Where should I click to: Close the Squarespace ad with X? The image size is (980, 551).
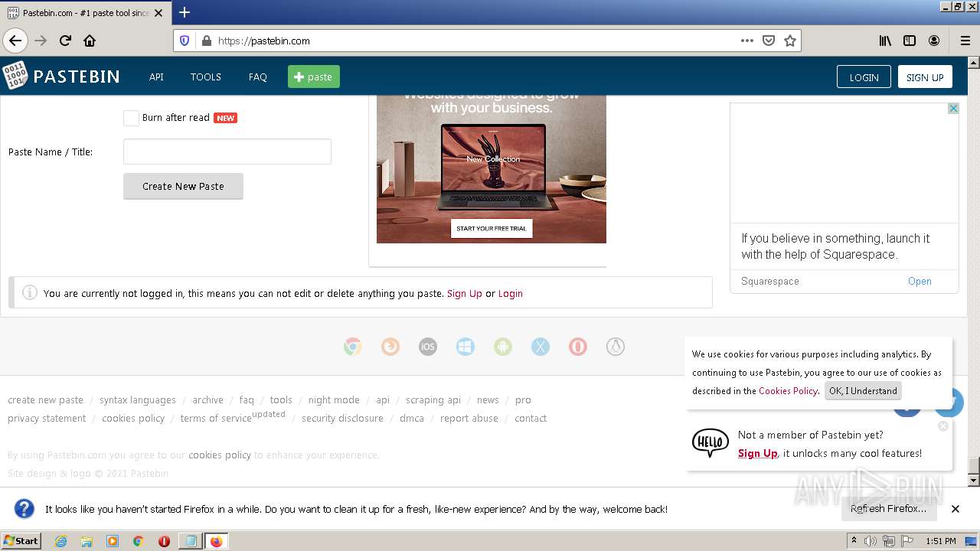953,109
